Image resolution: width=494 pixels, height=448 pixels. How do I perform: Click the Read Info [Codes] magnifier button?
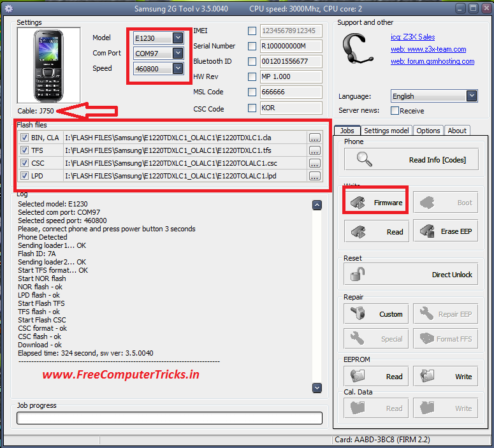[x=411, y=159]
